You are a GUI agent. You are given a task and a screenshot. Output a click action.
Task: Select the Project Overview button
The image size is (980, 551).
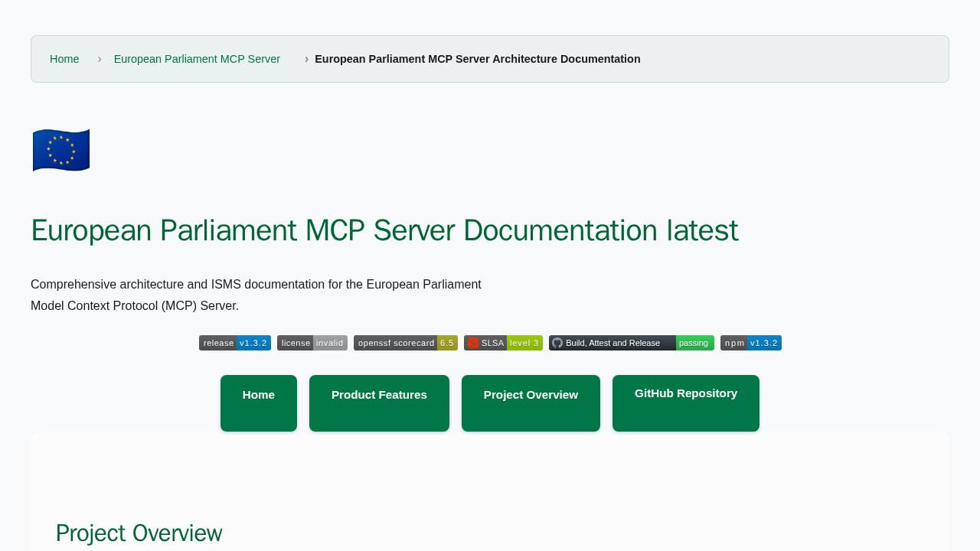click(531, 403)
